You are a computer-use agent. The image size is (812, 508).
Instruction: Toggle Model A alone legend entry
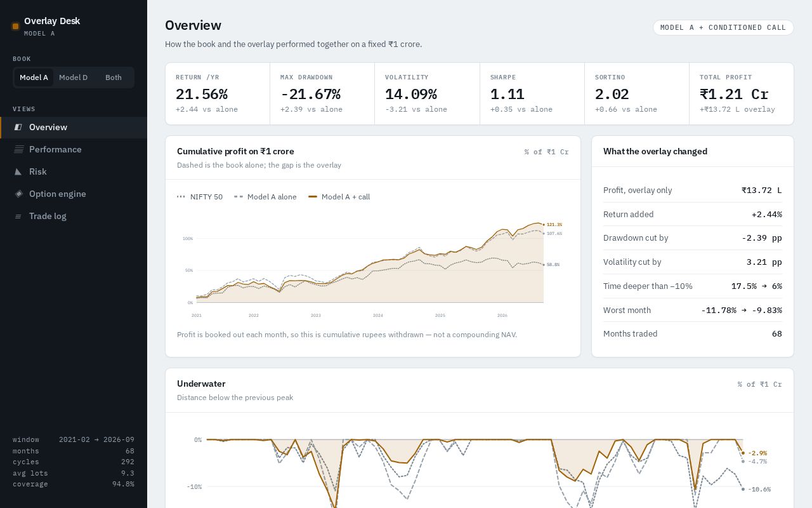pyautogui.click(x=265, y=197)
